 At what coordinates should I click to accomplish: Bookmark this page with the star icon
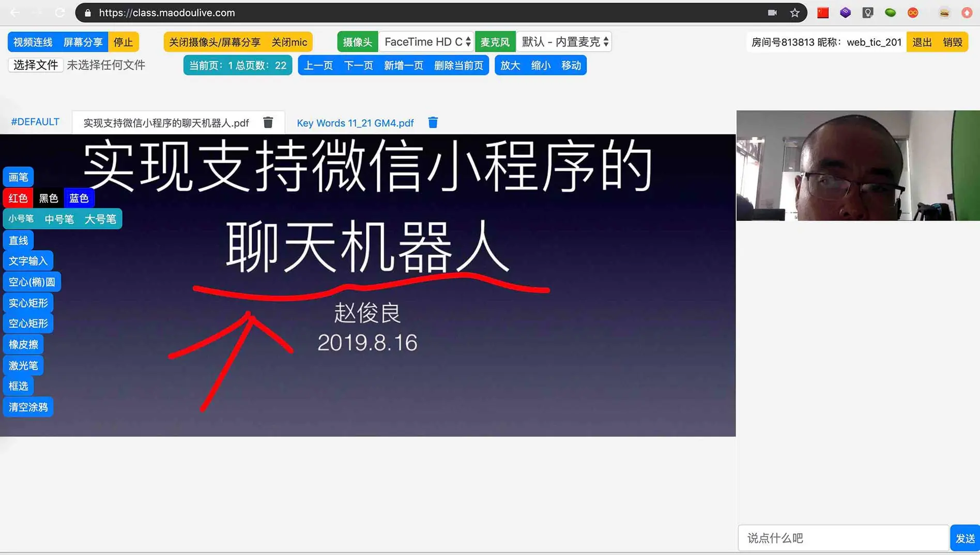click(x=795, y=13)
